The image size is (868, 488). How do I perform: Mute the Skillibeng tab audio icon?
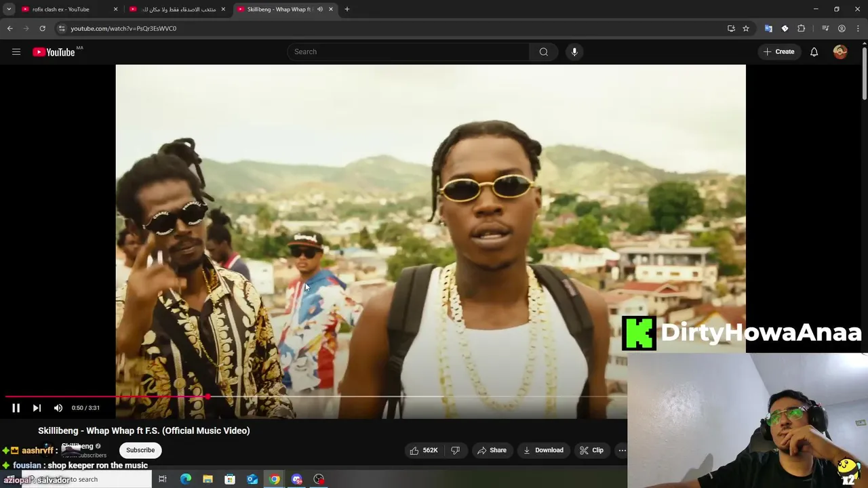point(320,9)
